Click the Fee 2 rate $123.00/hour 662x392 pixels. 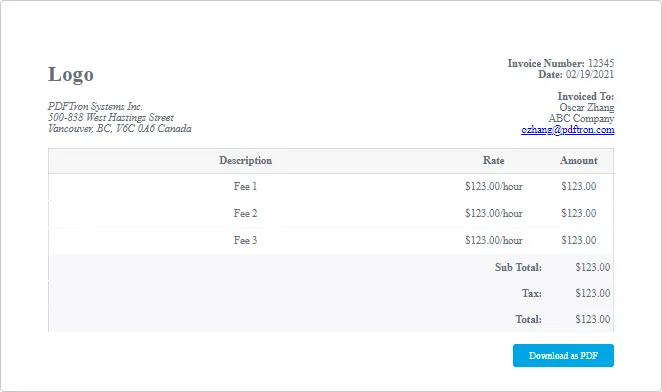494,213
